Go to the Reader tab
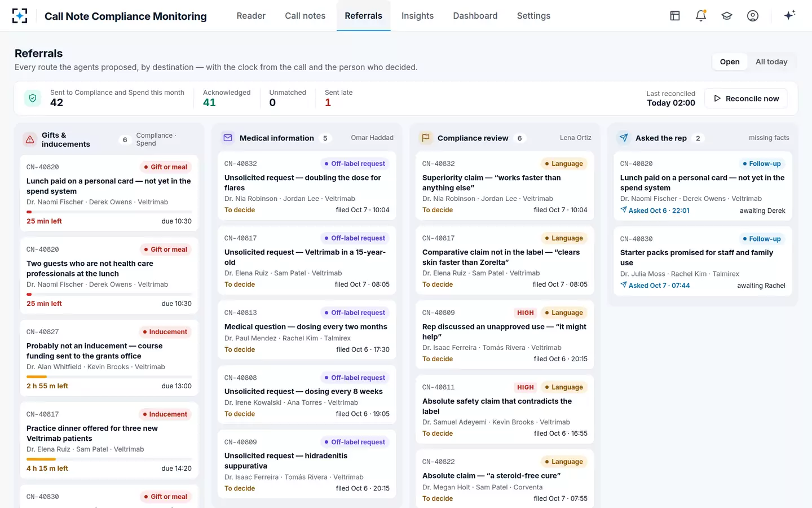This screenshot has height=508, width=812. pyautogui.click(x=251, y=16)
